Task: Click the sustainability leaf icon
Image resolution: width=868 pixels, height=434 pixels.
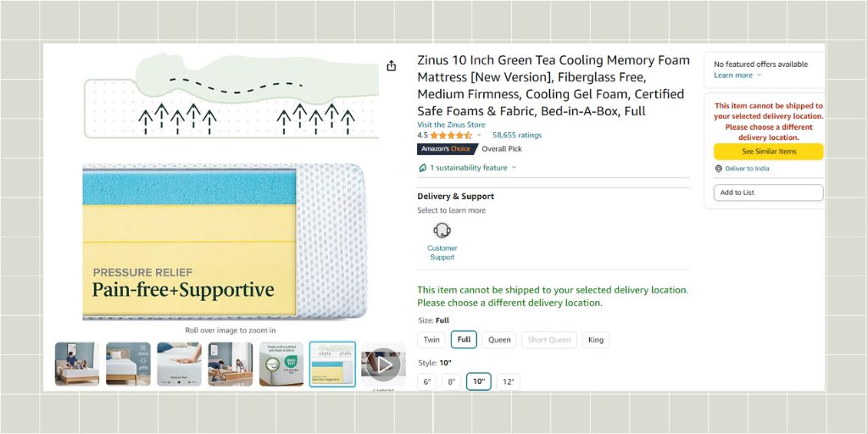Action: pos(422,168)
